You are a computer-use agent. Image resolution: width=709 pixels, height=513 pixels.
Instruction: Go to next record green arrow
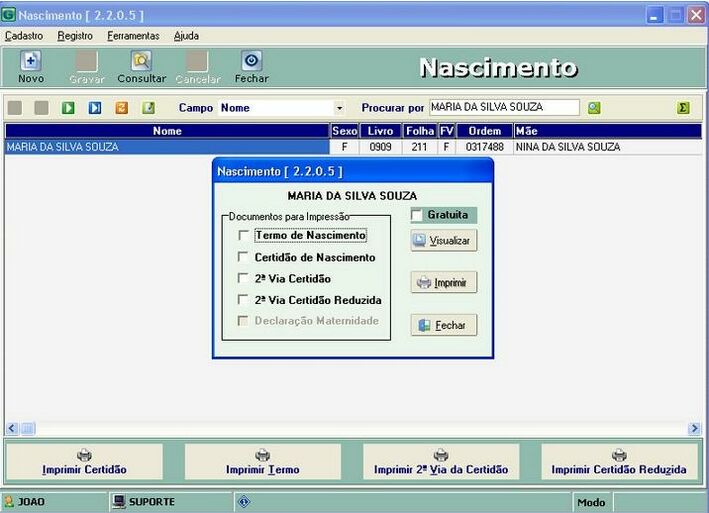click(68, 108)
